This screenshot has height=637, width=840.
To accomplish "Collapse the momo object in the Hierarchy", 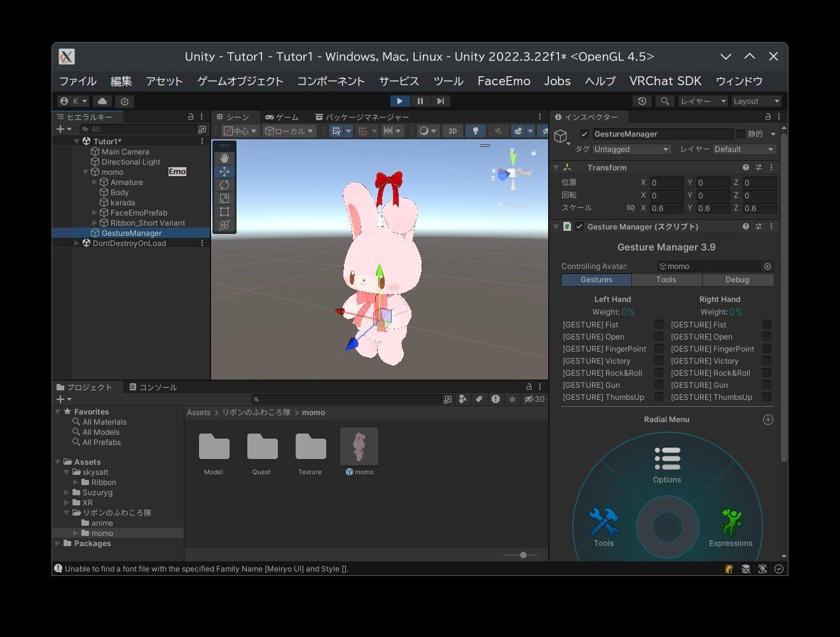I will (85, 172).
